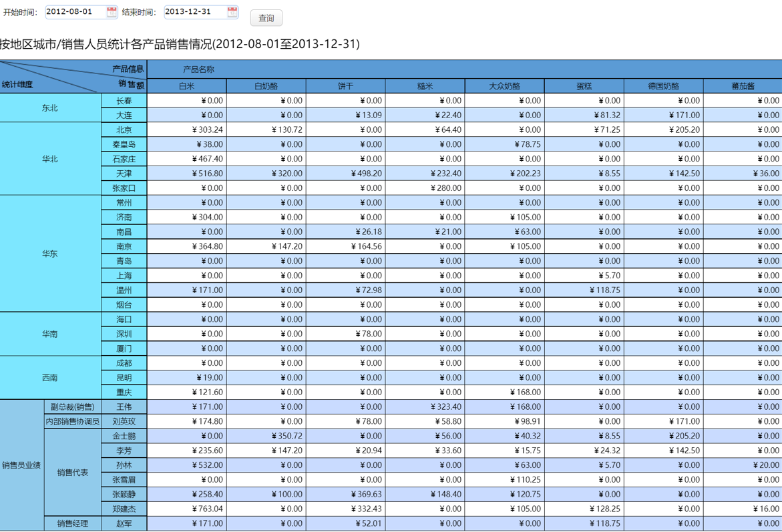Select the 重庆 city row label
The image size is (782, 532).
coord(124,392)
